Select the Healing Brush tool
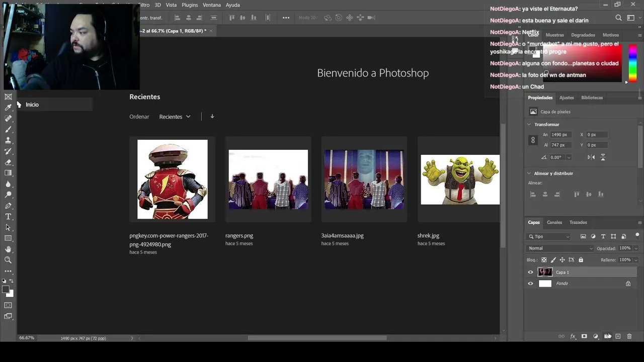644x362 pixels. 8,119
